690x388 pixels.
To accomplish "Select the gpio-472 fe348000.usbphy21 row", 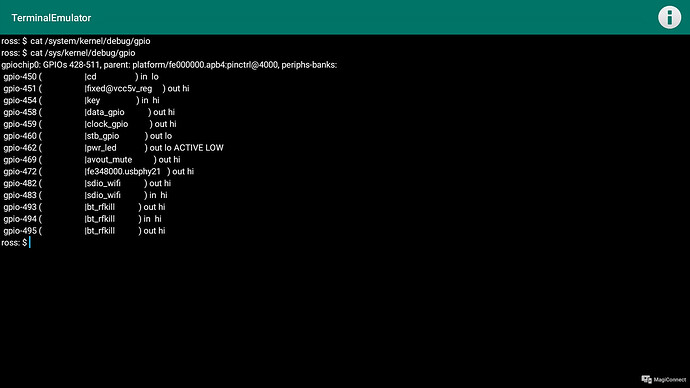I will pyautogui.click(x=99, y=172).
